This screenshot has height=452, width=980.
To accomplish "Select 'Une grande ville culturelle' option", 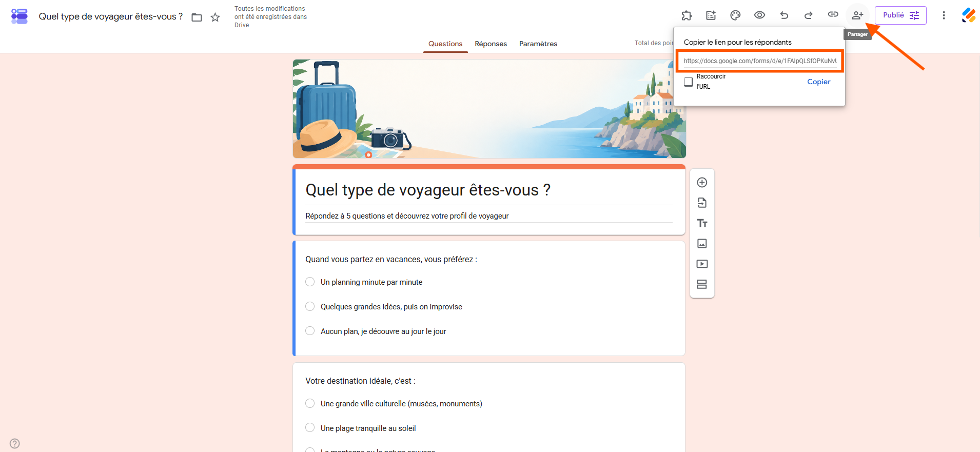I will coord(310,403).
